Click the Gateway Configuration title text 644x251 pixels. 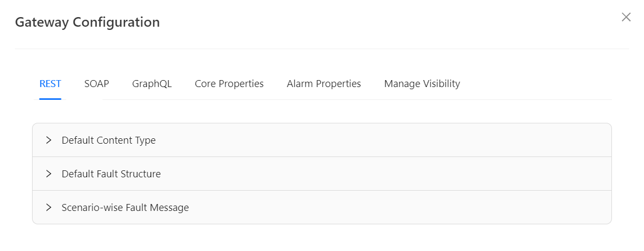tap(87, 22)
